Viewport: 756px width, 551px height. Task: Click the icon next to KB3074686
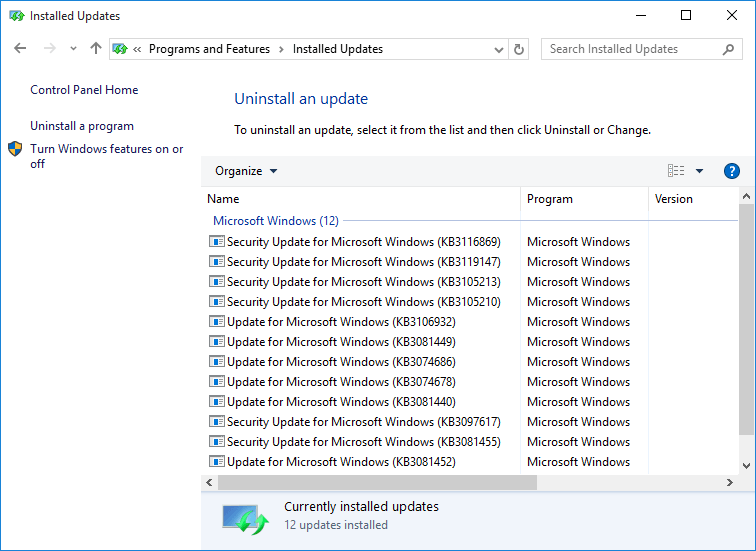[x=217, y=361]
